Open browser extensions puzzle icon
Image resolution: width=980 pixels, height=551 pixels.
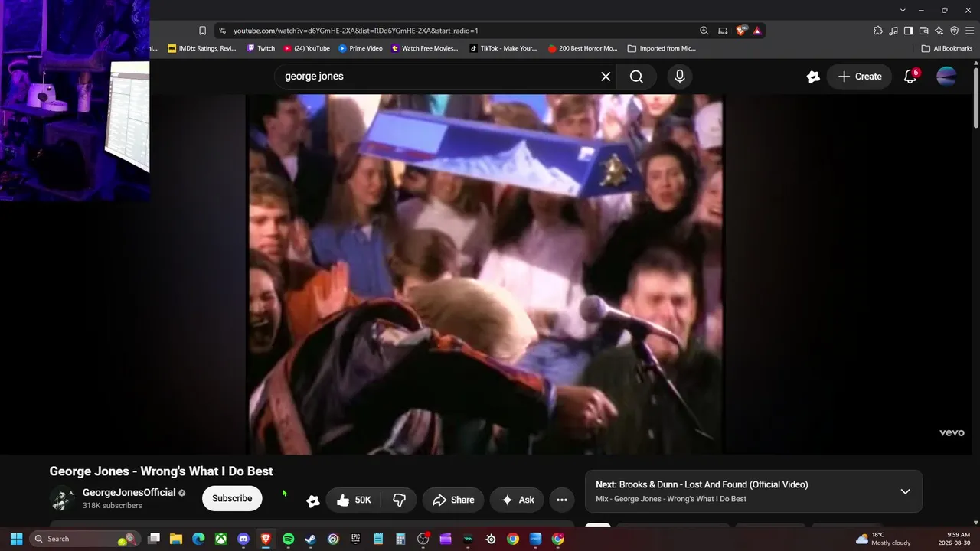878,31
